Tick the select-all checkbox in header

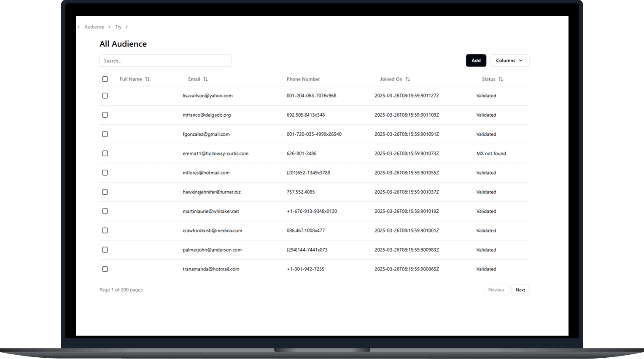pos(105,79)
